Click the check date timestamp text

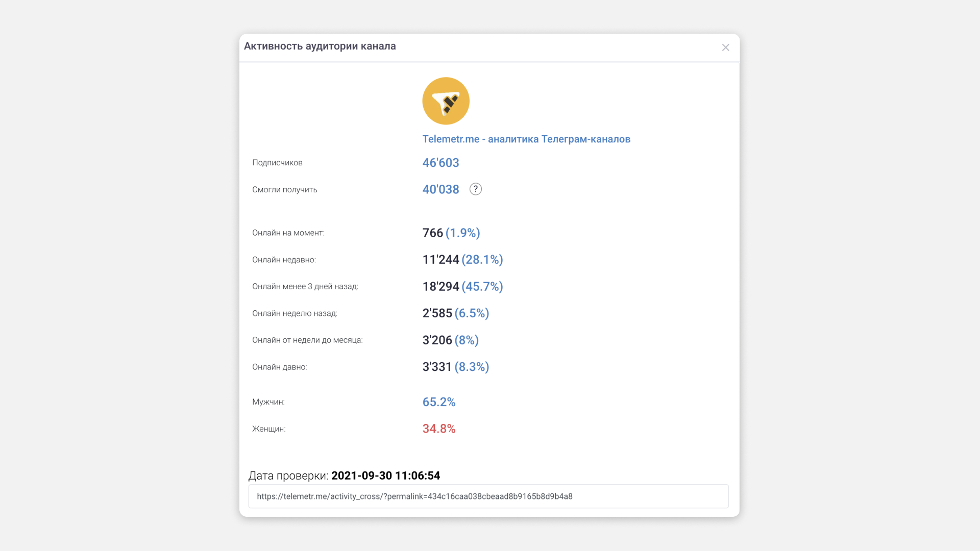point(385,475)
